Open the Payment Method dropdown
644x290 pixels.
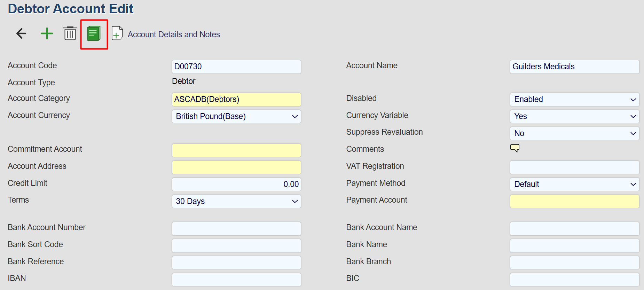pos(574,184)
